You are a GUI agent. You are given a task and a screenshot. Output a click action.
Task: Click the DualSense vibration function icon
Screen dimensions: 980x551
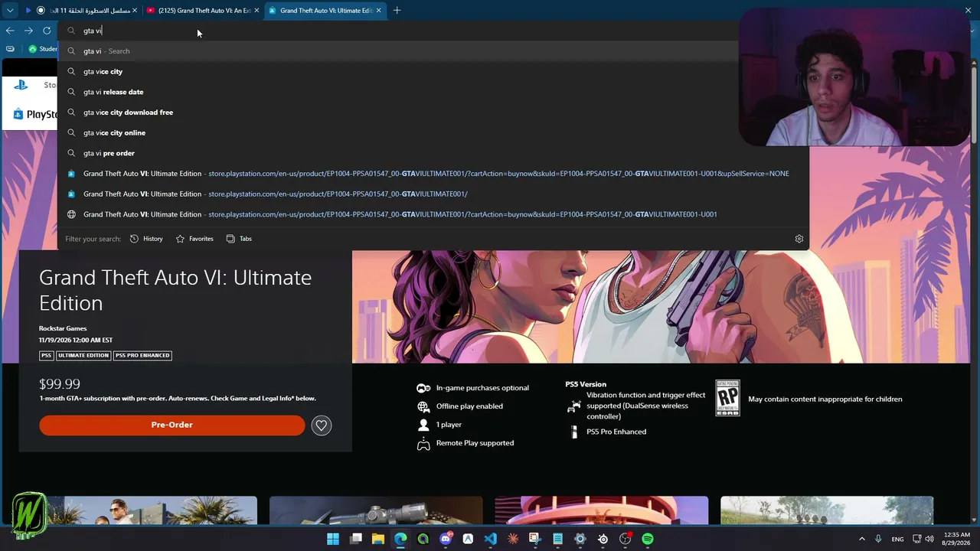pos(573,406)
